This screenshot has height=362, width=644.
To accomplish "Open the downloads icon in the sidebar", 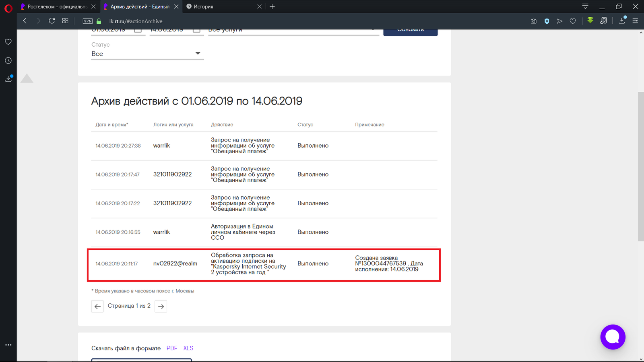I will (8, 78).
